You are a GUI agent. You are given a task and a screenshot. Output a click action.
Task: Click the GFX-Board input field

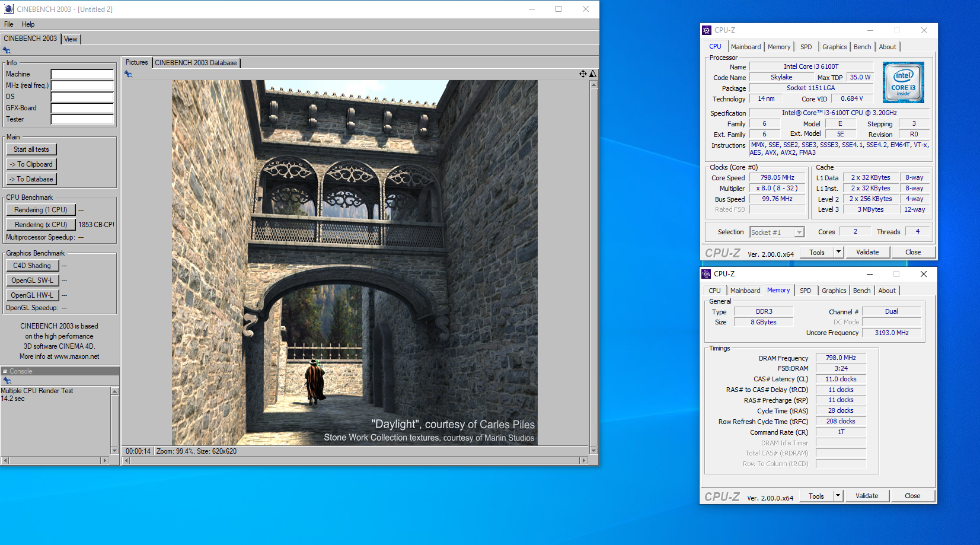[x=82, y=108]
